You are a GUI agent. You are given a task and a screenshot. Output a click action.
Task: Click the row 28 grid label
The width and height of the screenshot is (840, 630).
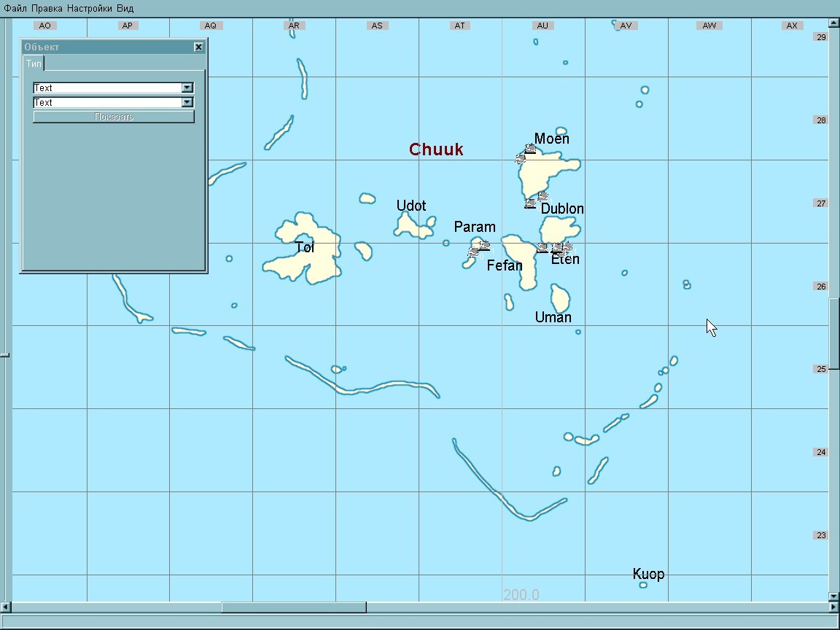pyautogui.click(x=821, y=120)
